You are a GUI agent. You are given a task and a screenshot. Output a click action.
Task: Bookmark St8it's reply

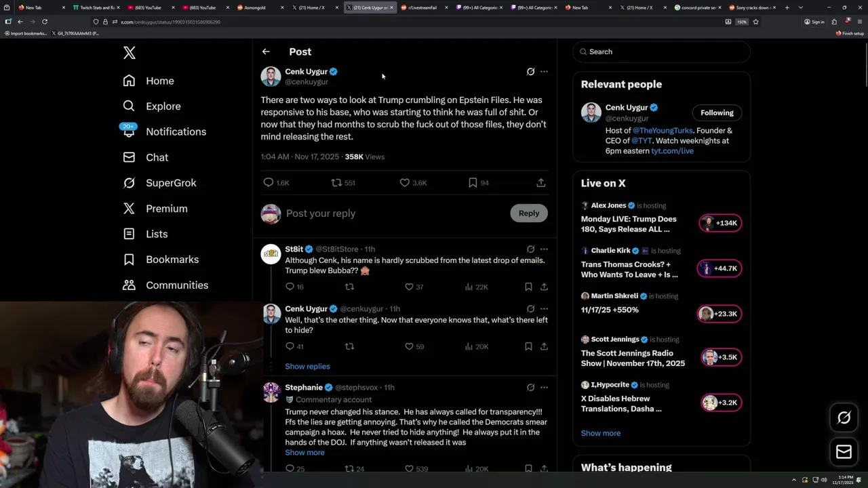(x=528, y=287)
